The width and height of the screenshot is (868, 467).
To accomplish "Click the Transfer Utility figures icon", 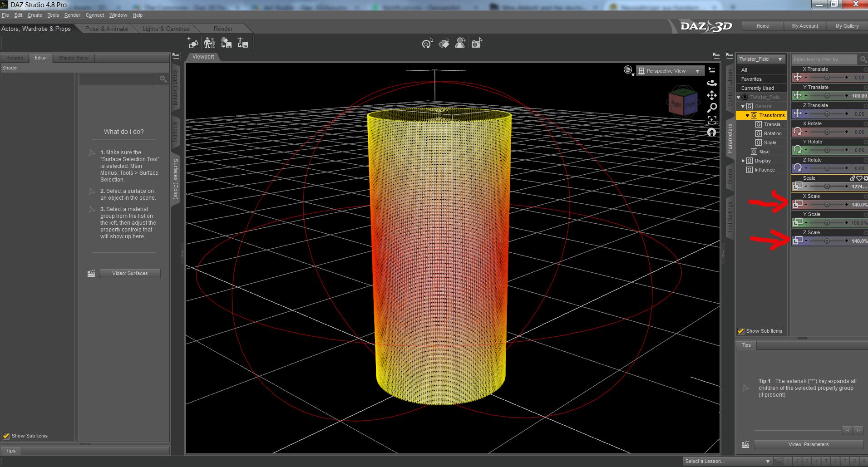I will [209, 43].
